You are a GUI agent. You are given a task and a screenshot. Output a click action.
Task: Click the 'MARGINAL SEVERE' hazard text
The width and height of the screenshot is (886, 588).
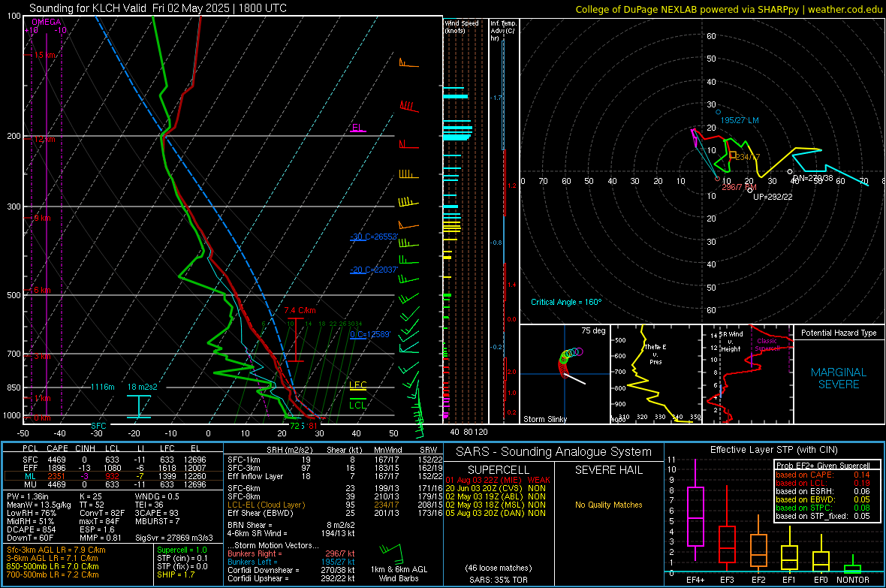pos(839,378)
